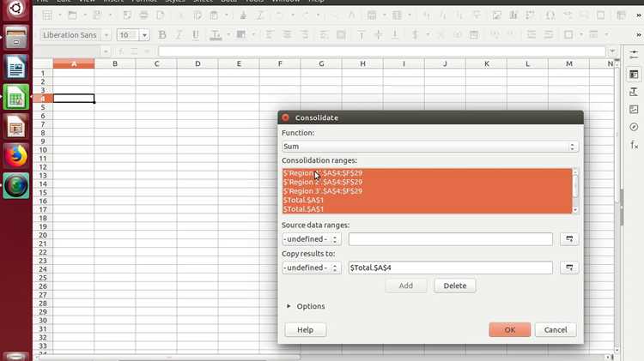Select the '$'Region 3'.$A$4:$F$29' range entry
The width and height of the screenshot is (644, 361).
pos(427,191)
